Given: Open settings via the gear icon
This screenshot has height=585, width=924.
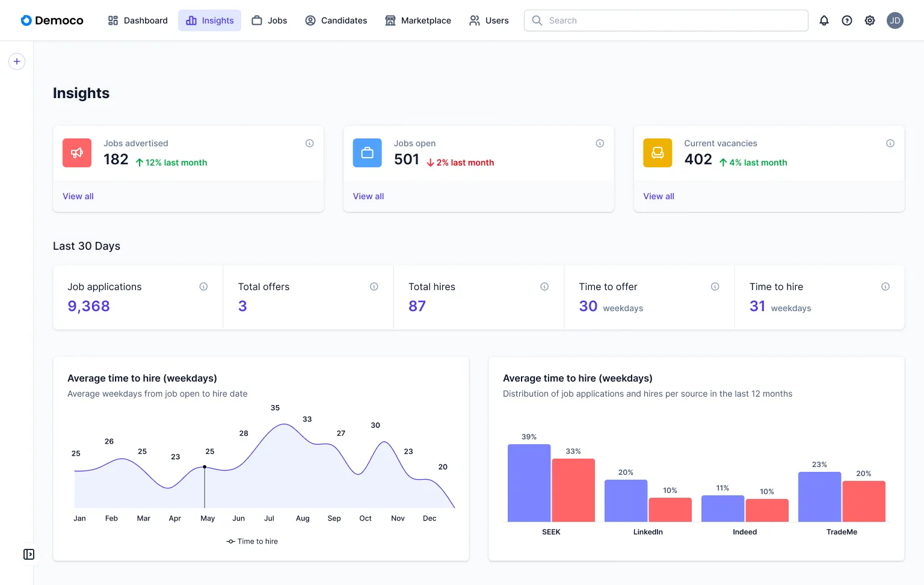Looking at the screenshot, I should 870,20.
